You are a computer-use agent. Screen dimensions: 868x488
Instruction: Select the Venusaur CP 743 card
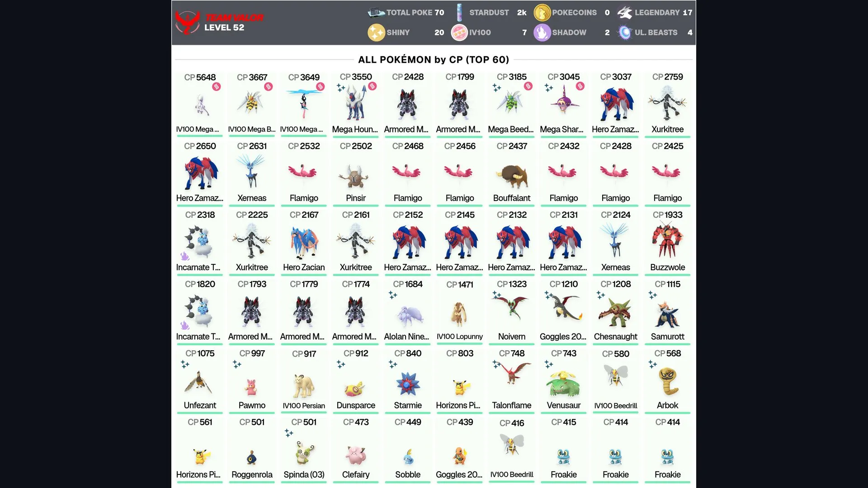click(564, 381)
